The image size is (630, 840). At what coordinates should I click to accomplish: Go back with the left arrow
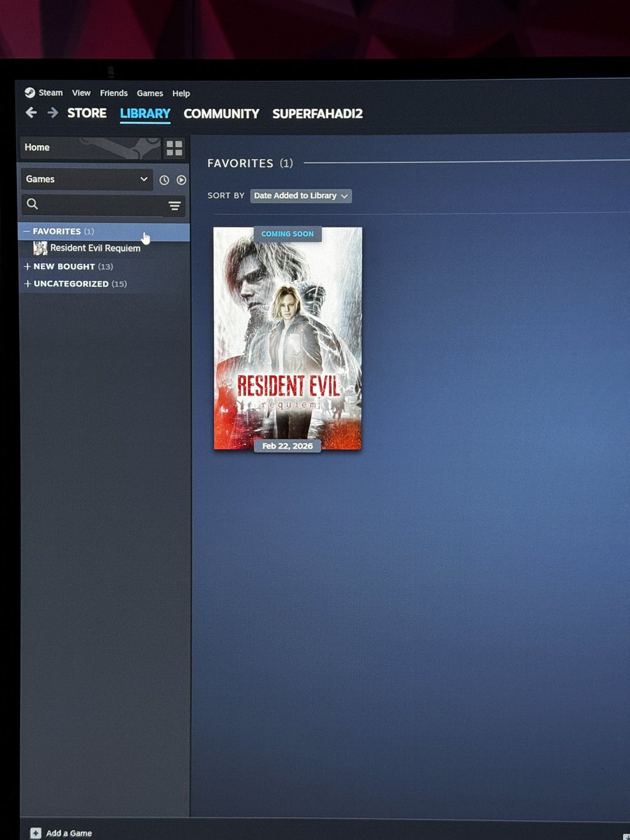[31, 112]
